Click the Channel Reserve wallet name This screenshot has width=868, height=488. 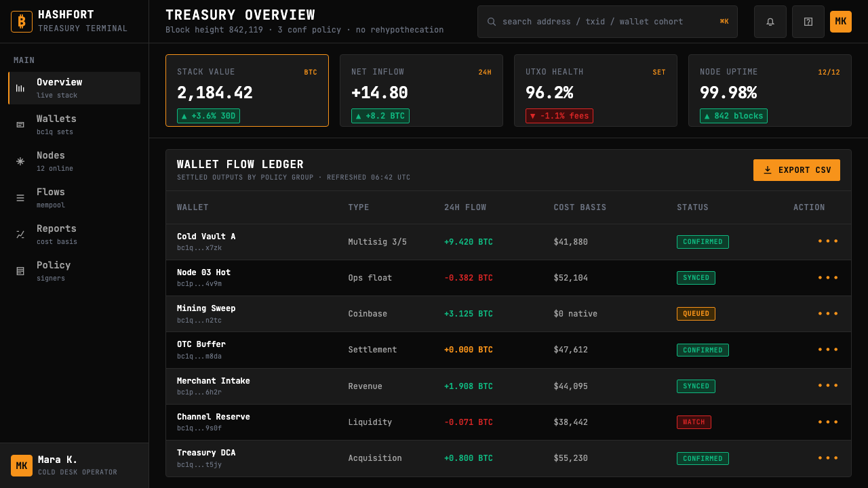coord(214,417)
